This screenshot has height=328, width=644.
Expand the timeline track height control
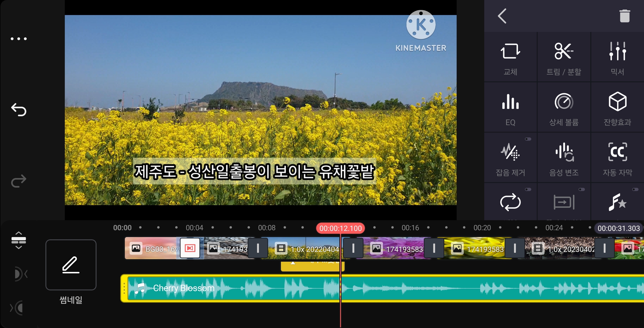[x=18, y=240]
